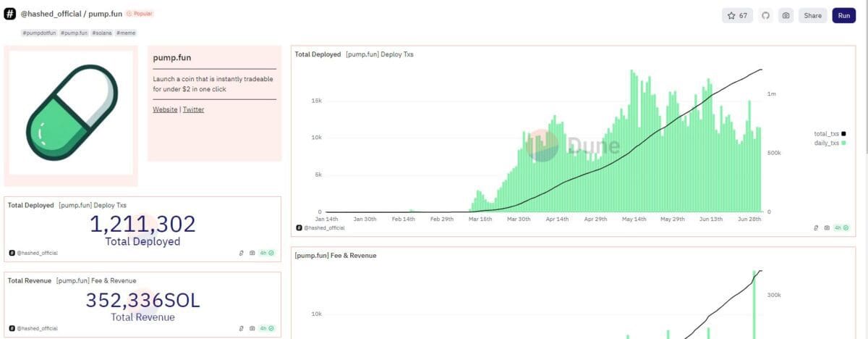Screen dimensions: 868x339
Task: Open the Twitter link
Action: 193,109
